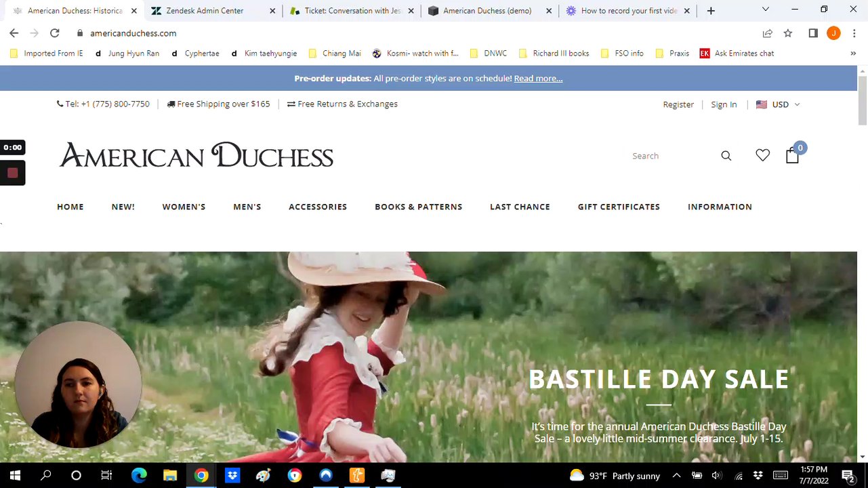Click the padlock site info icon
Viewport: 868px width, 488px height.
coord(80,33)
